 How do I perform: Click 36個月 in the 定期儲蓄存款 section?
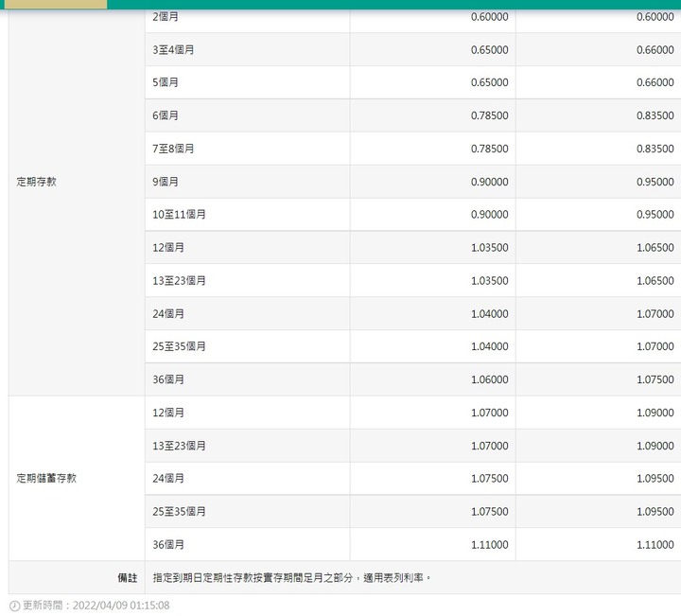[168, 544]
